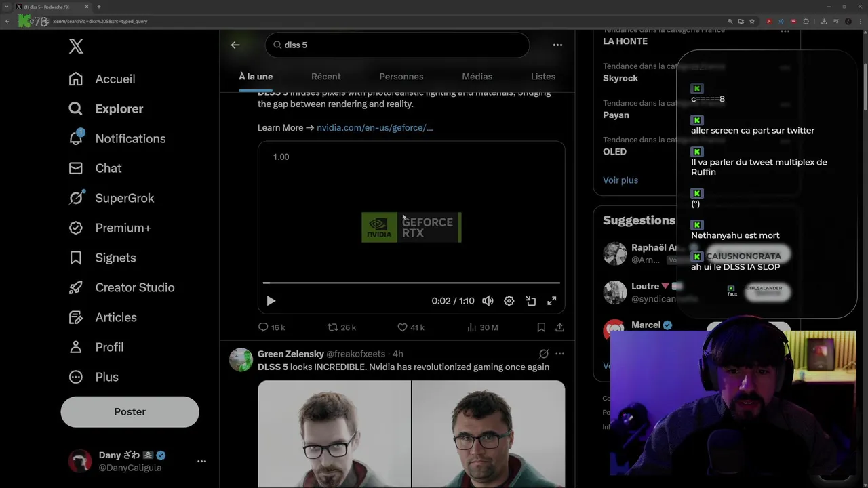Open the nvidia.com/en-us/geforce link
868x488 pixels.
click(374, 127)
